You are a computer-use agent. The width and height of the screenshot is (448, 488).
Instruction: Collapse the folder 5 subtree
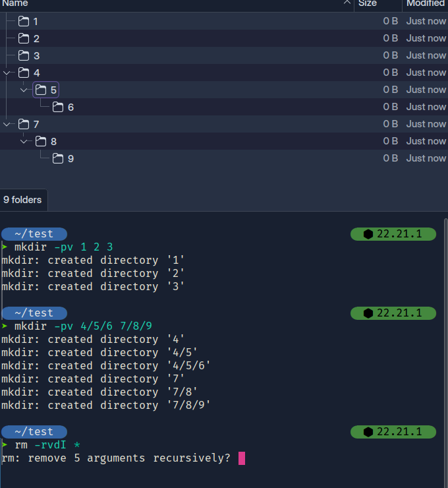point(24,90)
